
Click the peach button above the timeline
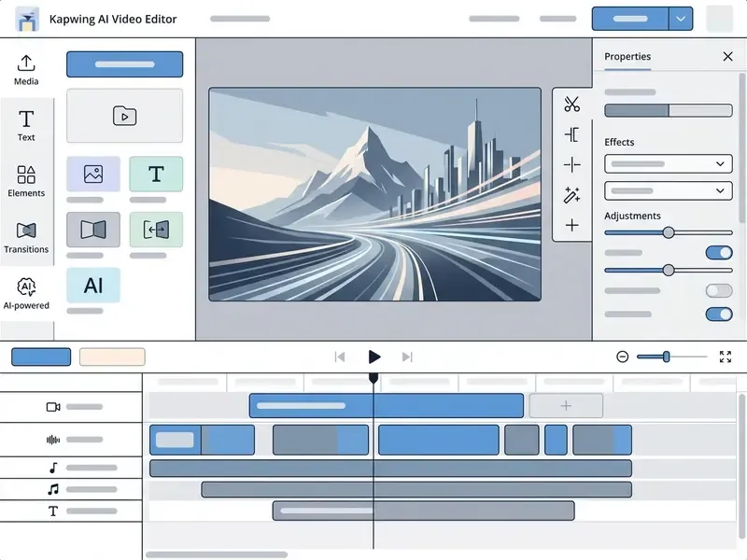click(x=112, y=357)
